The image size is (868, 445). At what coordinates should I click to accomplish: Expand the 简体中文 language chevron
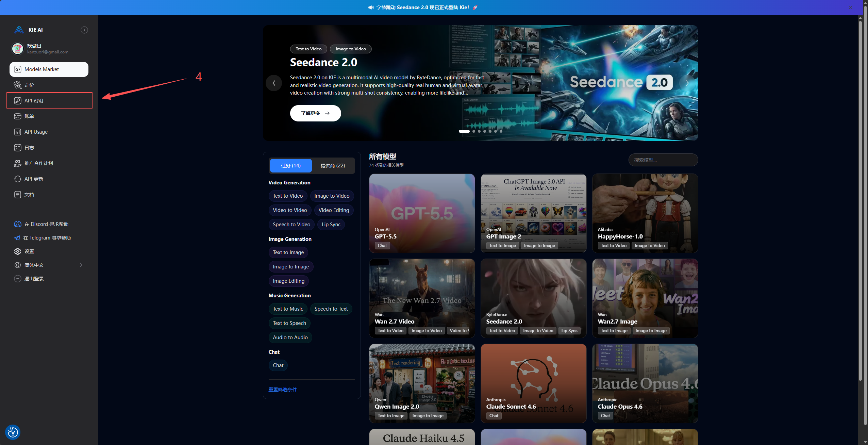pyautogui.click(x=81, y=265)
